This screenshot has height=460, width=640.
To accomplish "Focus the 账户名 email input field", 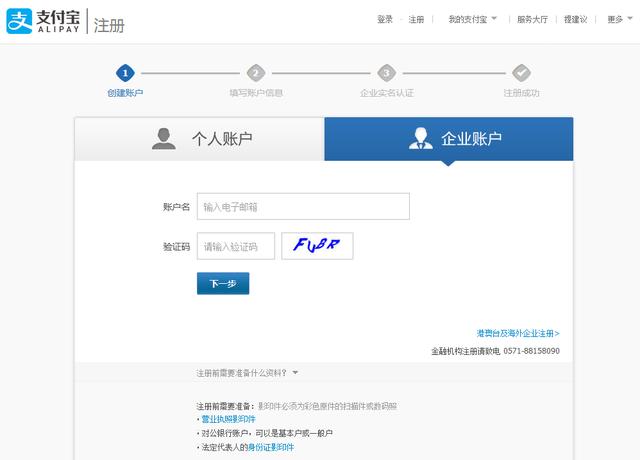I will pos(303,207).
